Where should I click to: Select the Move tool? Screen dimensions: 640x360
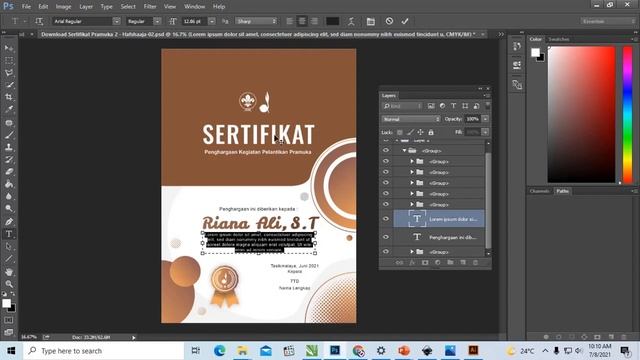pyautogui.click(x=9, y=48)
